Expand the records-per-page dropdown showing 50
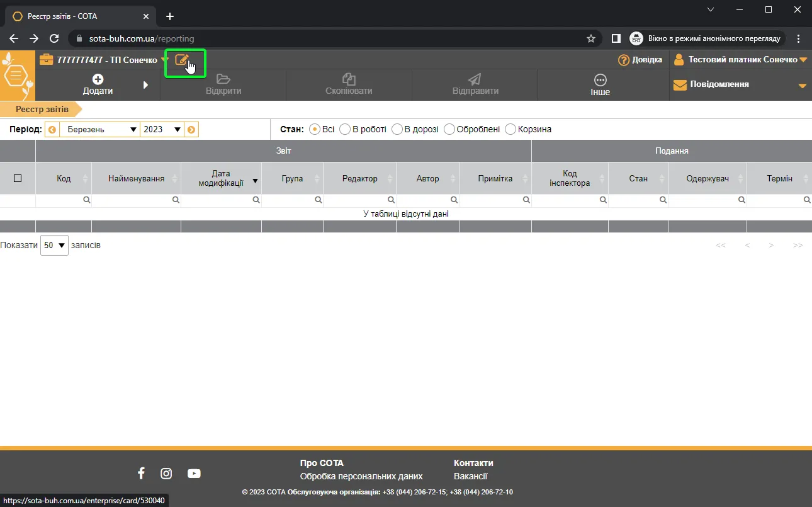 tap(54, 246)
